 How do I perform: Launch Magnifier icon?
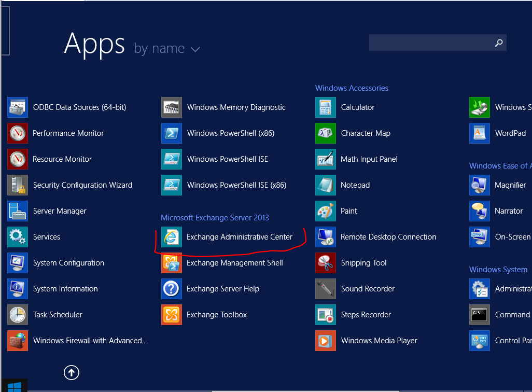pyautogui.click(x=480, y=185)
